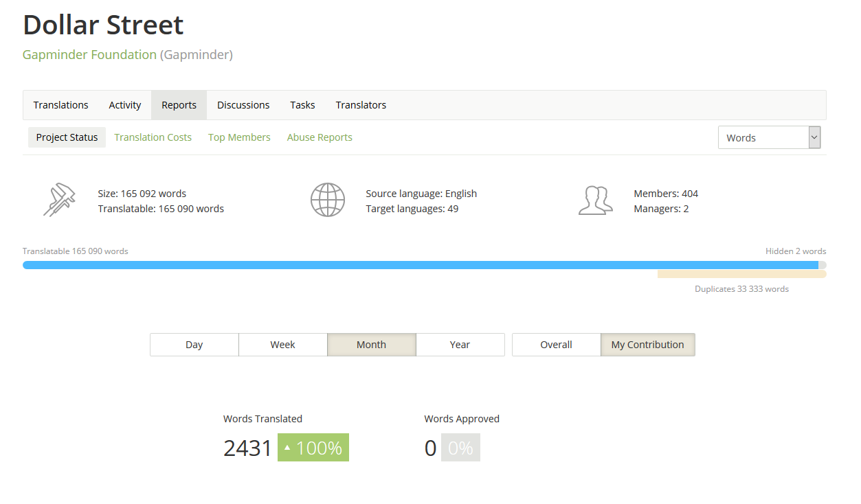Open Abuse Reports link
Viewport: 861px width, 504px height.
[x=320, y=137]
